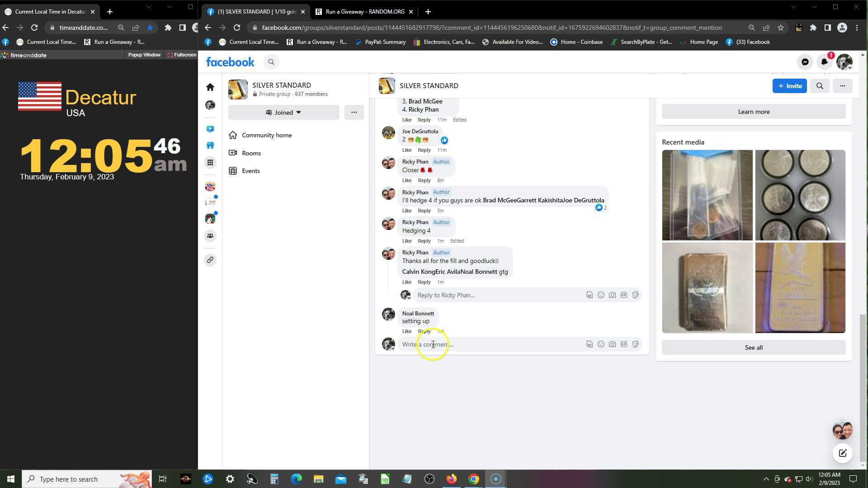The image size is (868, 488).
Task: Open the Events menu item
Action: pyautogui.click(x=250, y=171)
